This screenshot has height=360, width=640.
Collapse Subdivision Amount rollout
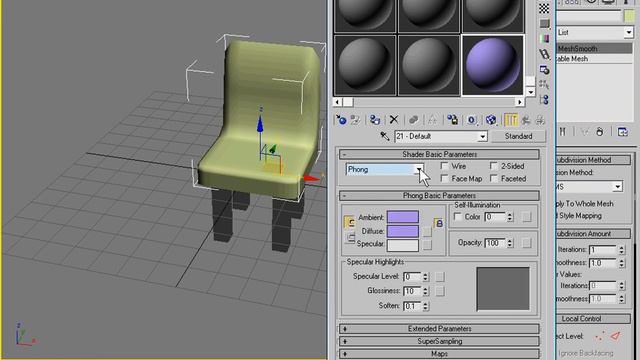(593, 234)
